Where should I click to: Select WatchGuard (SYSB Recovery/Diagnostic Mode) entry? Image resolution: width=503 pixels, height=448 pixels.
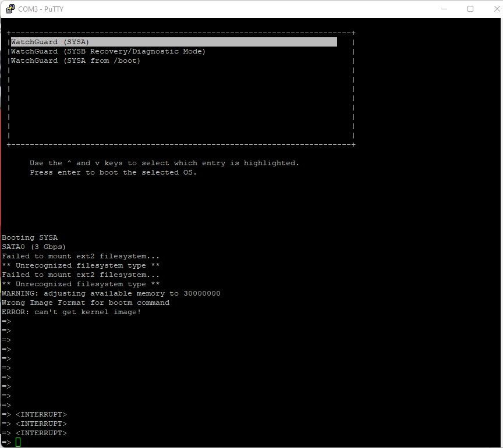pyautogui.click(x=108, y=51)
